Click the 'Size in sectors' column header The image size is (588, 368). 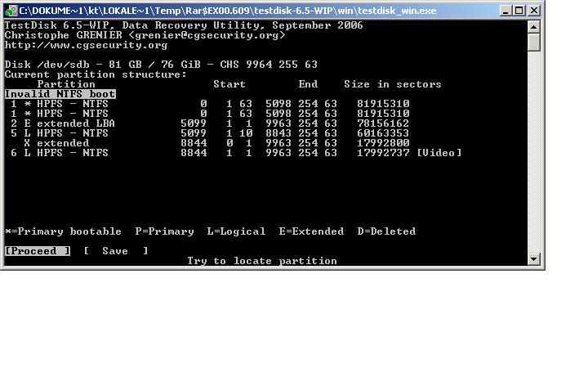pos(393,84)
